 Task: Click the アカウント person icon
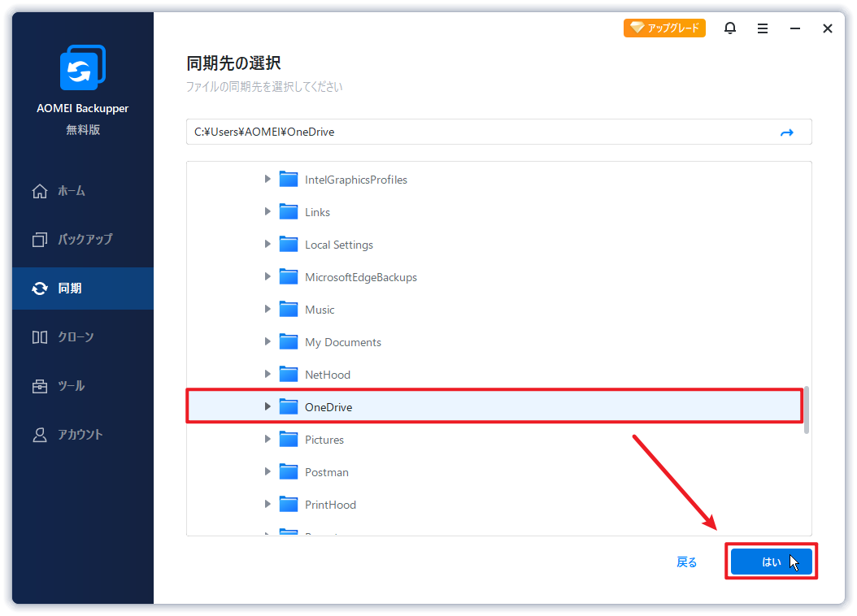[x=39, y=435]
